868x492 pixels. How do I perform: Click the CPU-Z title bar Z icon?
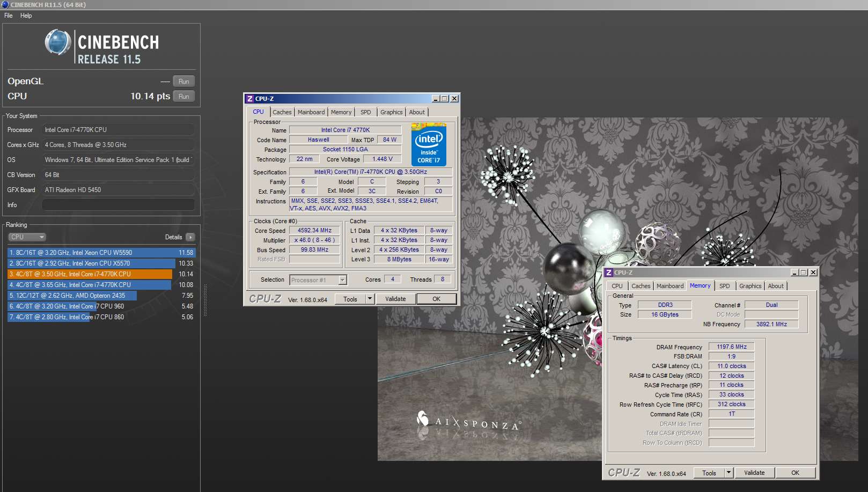pos(249,99)
